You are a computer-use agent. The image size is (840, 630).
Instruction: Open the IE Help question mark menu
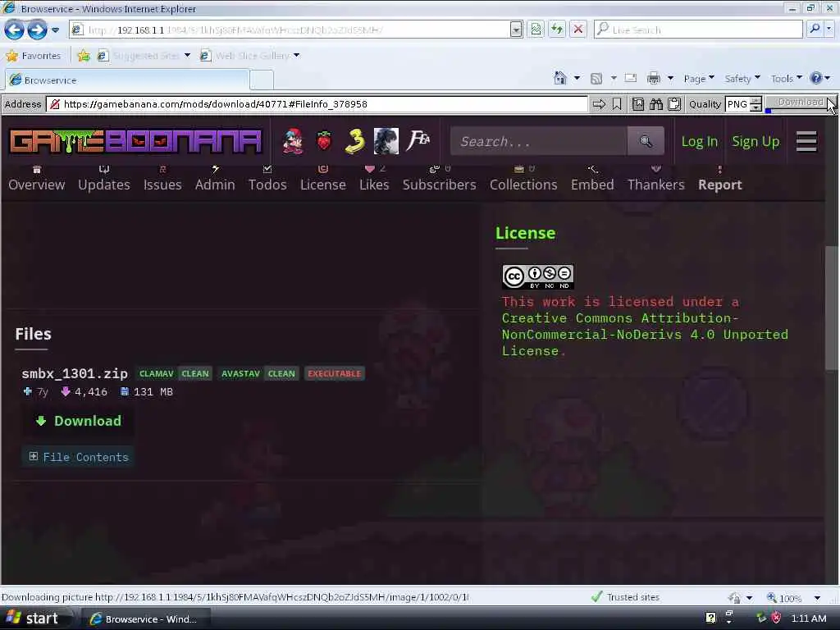click(819, 79)
